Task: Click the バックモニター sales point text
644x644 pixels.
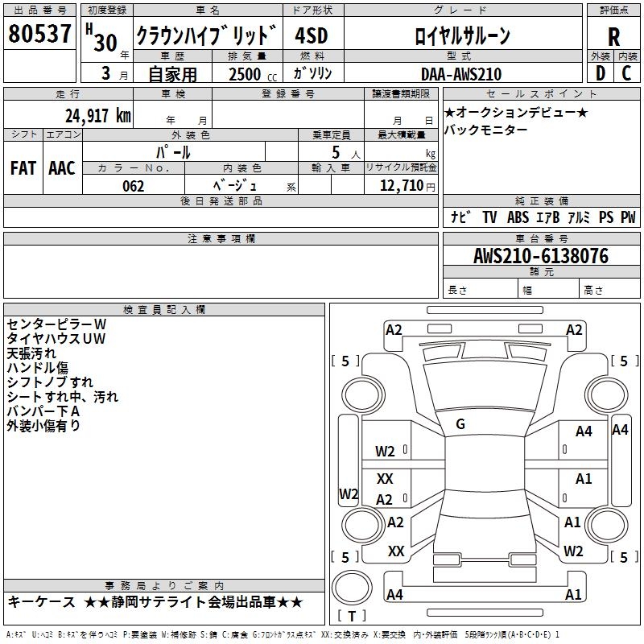Action: [x=486, y=130]
